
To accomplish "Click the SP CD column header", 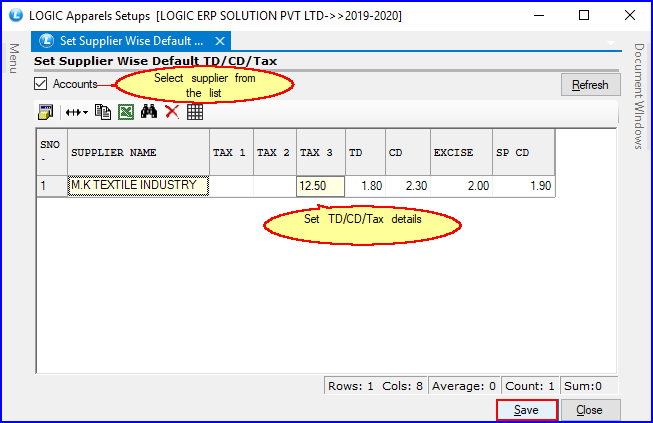I will pos(523,152).
